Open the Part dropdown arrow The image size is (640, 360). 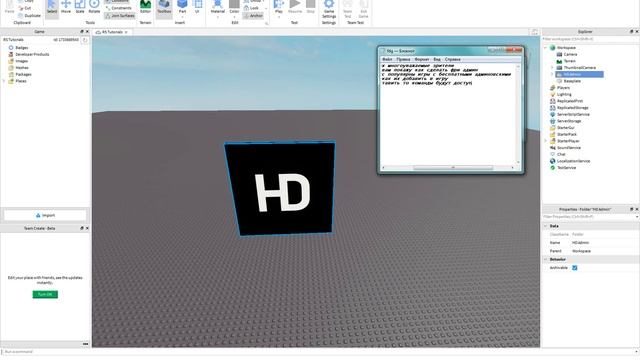click(182, 17)
